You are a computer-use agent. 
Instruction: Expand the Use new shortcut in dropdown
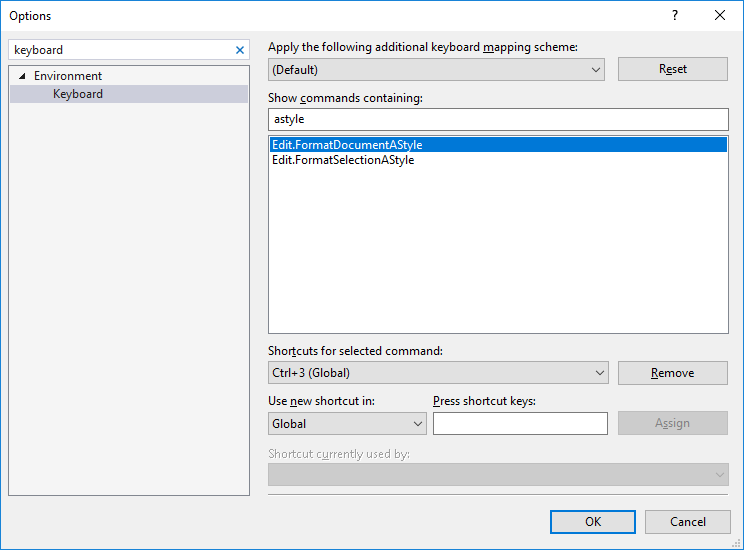click(x=347, y=424)
